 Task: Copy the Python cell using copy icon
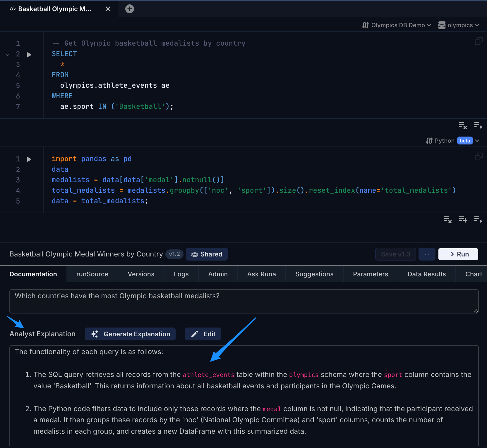[x=479, y=157]
